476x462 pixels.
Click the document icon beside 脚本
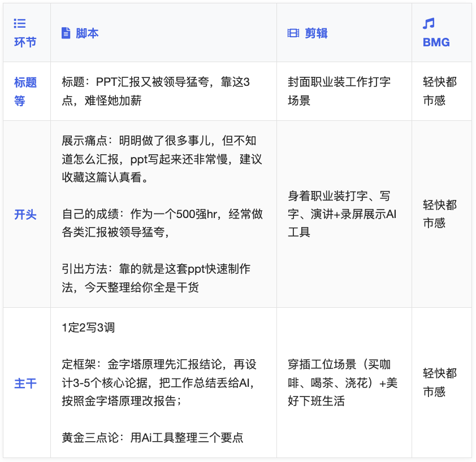click(66, 33)
